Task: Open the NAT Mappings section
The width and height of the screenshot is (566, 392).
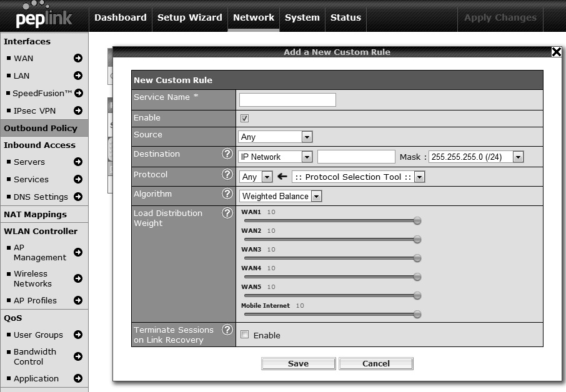Action: coord(36,214)
